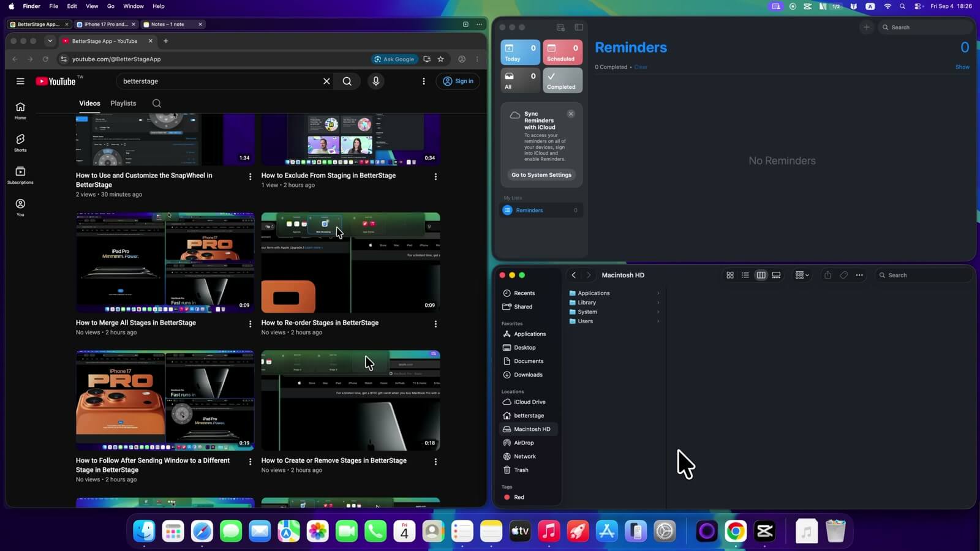Expand Applications folder chevron in Finder
This screenshot has height=551, width=980.
click(x=658, y=293)
